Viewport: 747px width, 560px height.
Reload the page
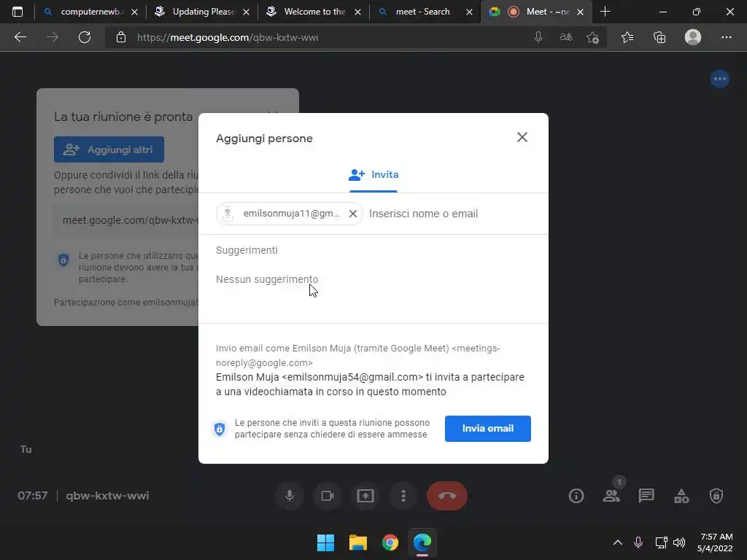(85, 37)
